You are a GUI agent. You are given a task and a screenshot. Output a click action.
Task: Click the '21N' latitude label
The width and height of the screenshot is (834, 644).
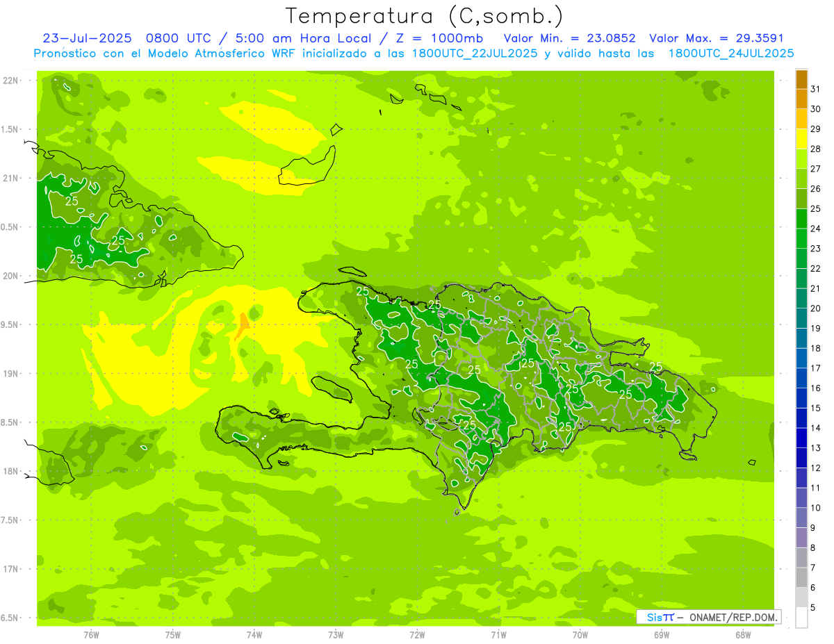point(11,178)
